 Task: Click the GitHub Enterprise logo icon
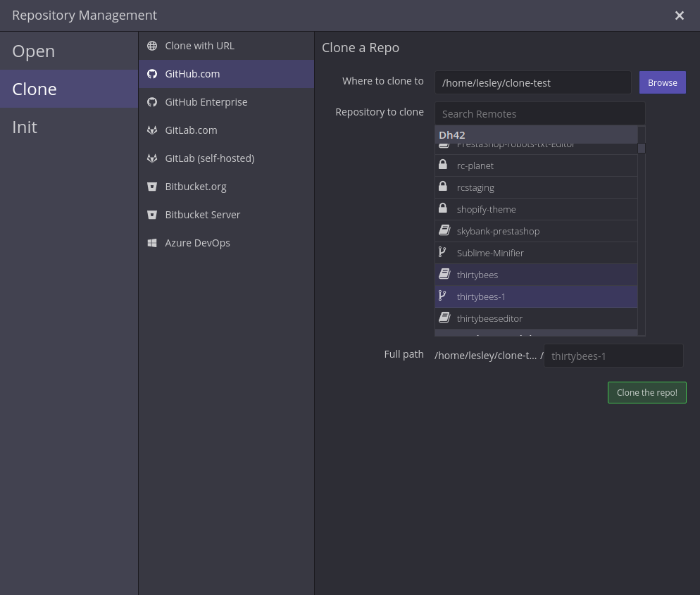point(152,102)
